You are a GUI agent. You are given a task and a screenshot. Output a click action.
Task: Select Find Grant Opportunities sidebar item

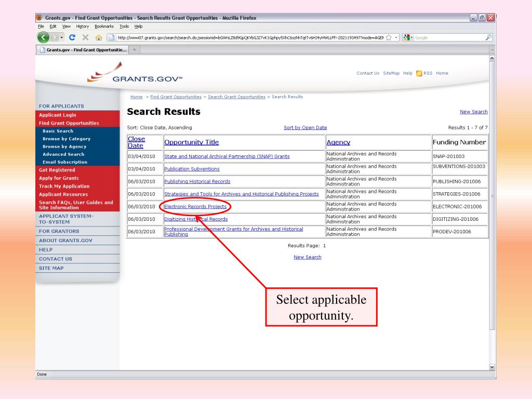(69, 123)
